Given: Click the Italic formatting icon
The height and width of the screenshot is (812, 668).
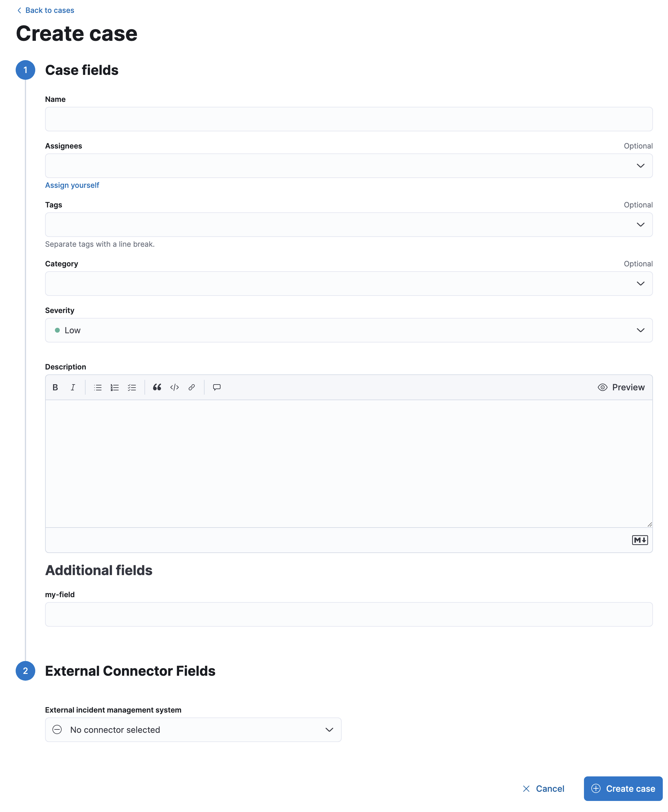Looking at the screenshot, I should point(73,387).
